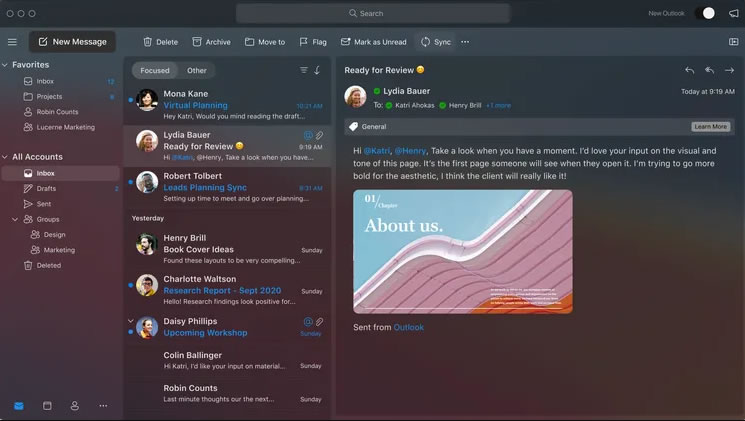Collapse the All Accounts section
This screenshot has width=745, height=421.
[5, 157]
